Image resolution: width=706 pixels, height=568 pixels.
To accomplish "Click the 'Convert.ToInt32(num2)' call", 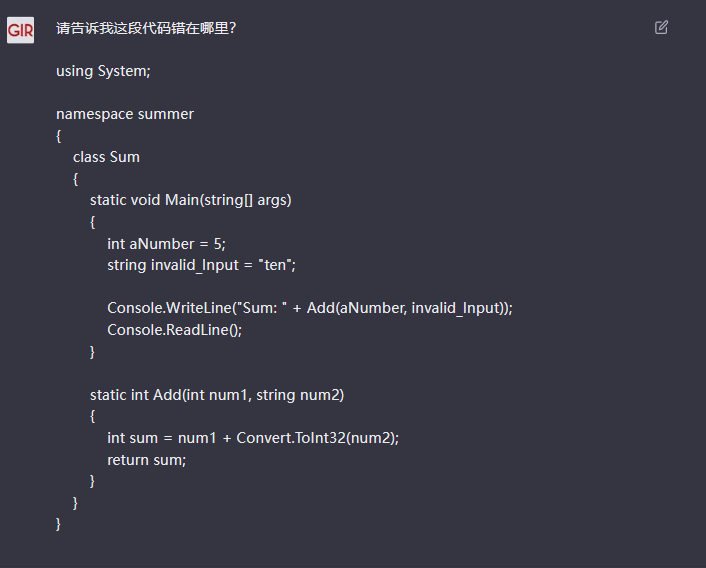I will tap(316, 438).
